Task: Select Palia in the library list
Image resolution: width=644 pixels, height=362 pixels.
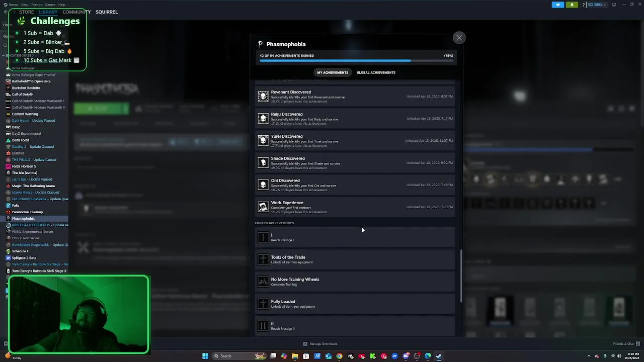Action: [x=16, y=205]
